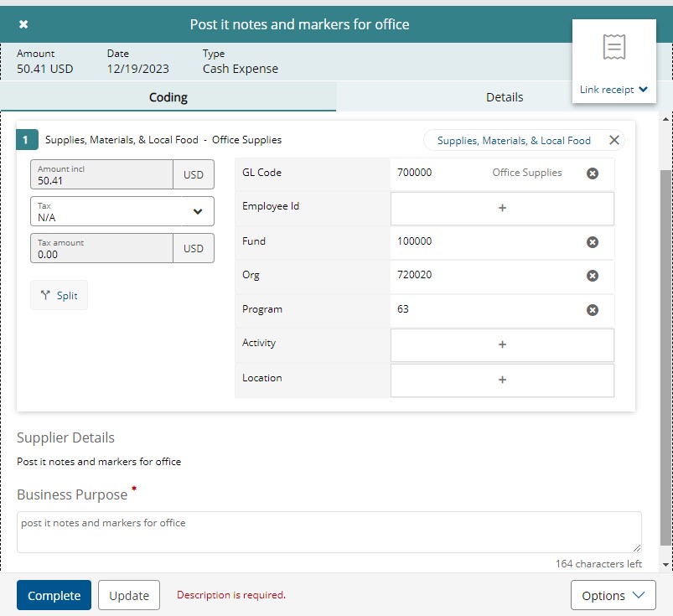
Task: Click the Update button
Action: coord(129,596)
